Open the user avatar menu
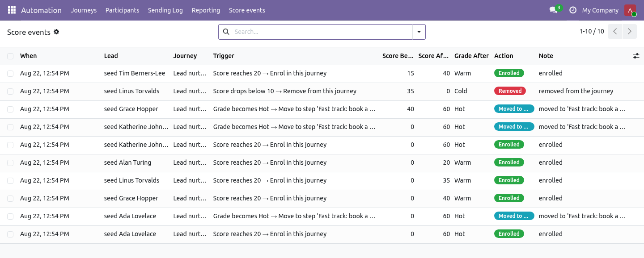The height and width of the screenshot is (258, 644). tap(630, 10)
